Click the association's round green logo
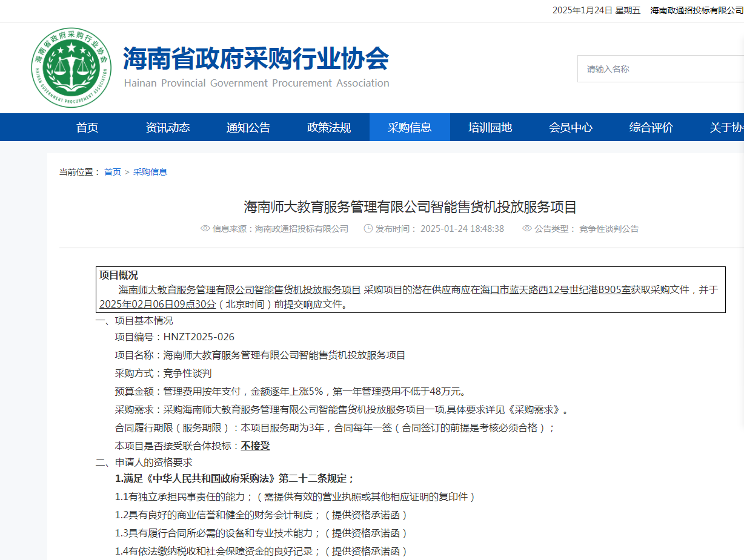This screenshot has width=744, height=560. [x=71, y=67]
